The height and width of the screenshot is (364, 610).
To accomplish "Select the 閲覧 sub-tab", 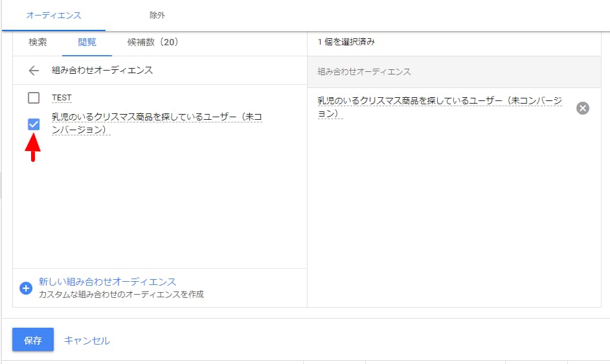I will 87,42.
